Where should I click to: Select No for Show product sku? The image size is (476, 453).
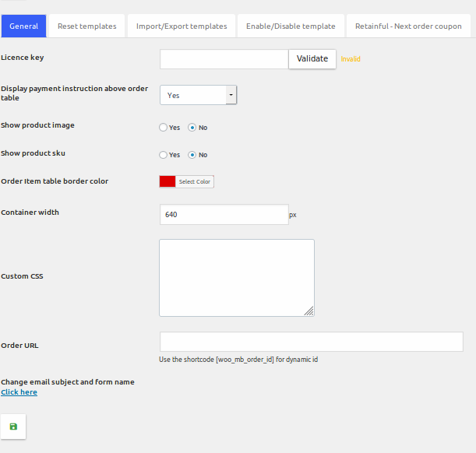[x=192, y=155]
